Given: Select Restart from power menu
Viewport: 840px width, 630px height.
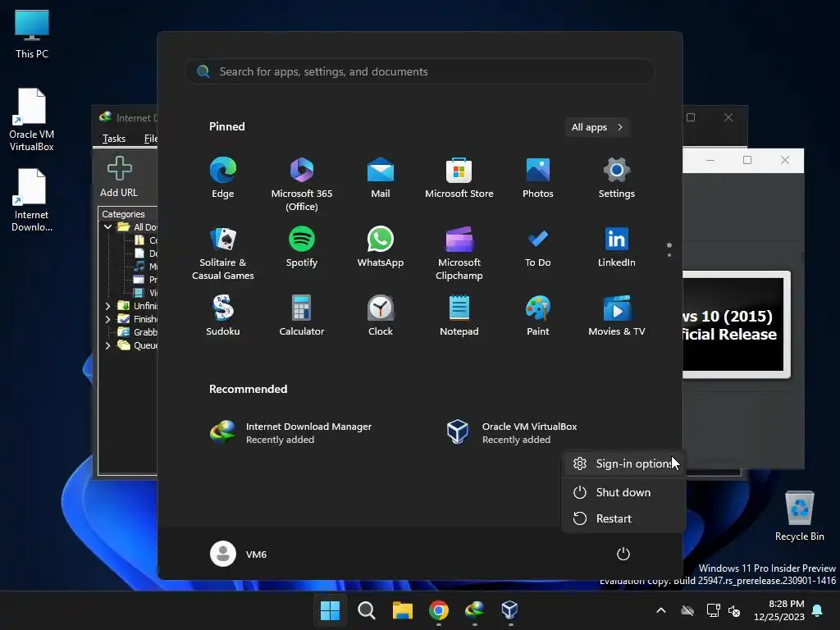Looking at the screenshot, I should 623,518.
